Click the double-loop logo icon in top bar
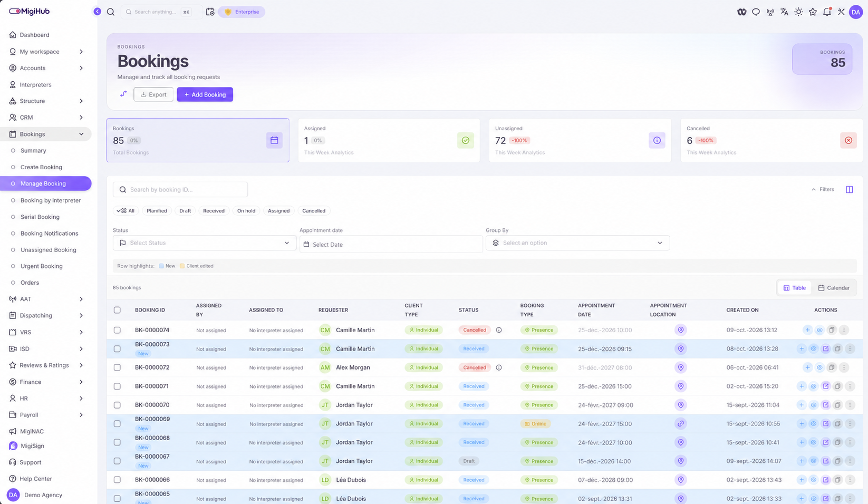Screen dimensions: 868x504 point(741,12)
